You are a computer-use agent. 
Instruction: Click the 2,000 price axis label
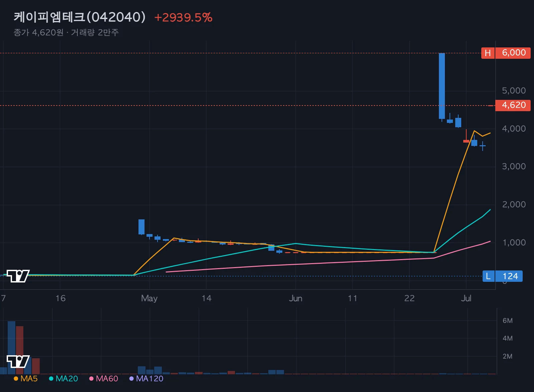514,204
